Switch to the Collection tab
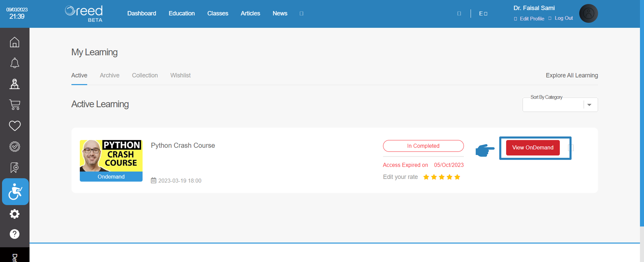This screenshot has width=644, height=262. (x=145, y=75)
